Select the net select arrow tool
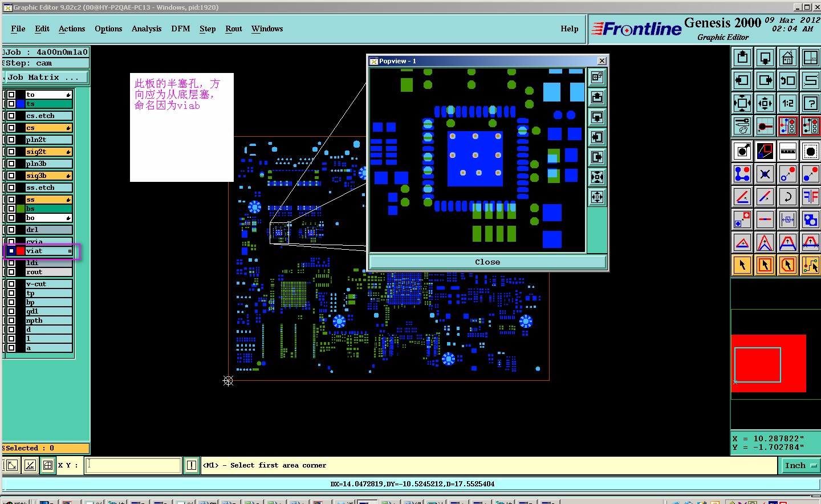Image resolution: width=821 pixels, height=504 pixels. [x=810, y=265]
